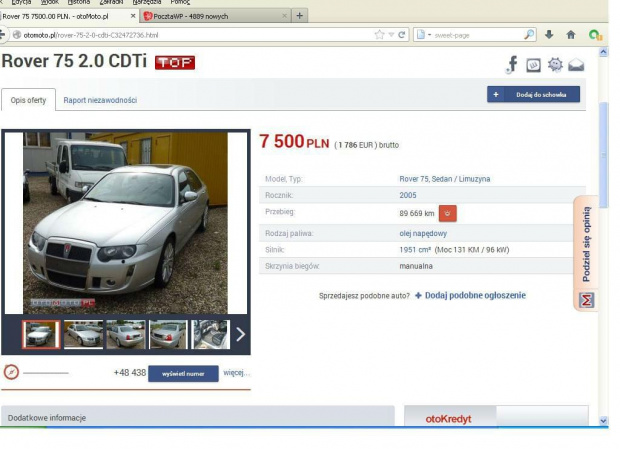620x449 pixels.
Task: Select the third gallery thumbnail
Action: 126,334
